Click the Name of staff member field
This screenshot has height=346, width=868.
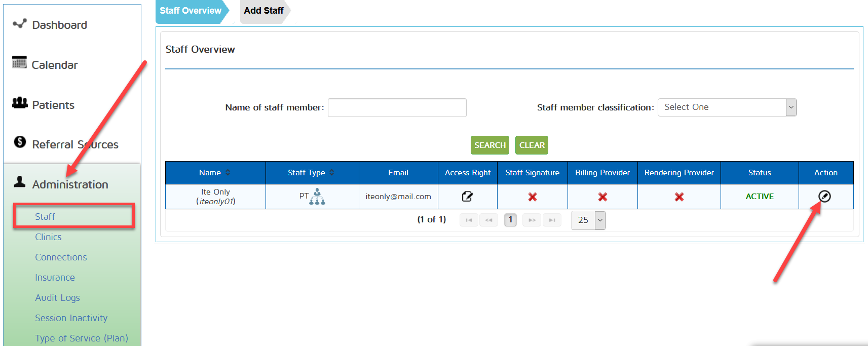[x=397, y=108]
